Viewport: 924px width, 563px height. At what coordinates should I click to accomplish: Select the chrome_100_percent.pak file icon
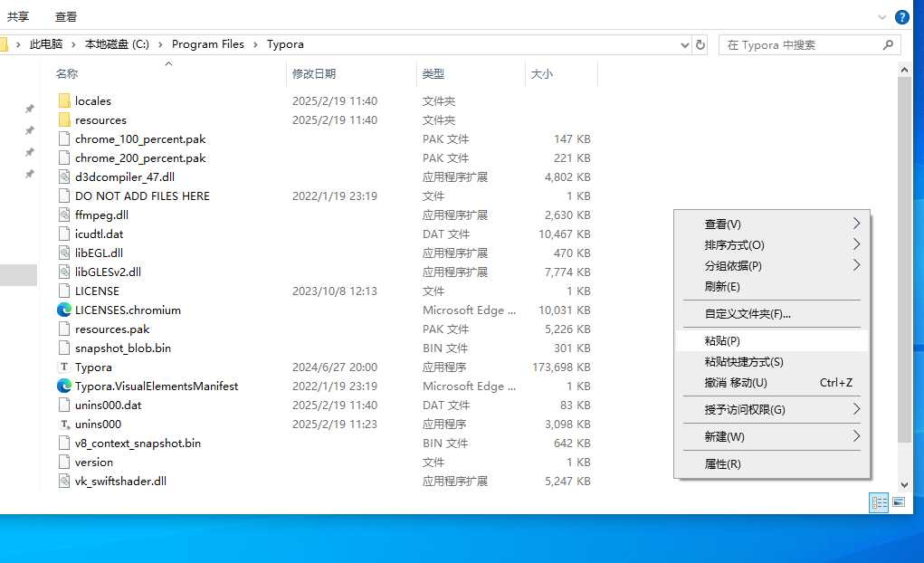coord(64,139)
